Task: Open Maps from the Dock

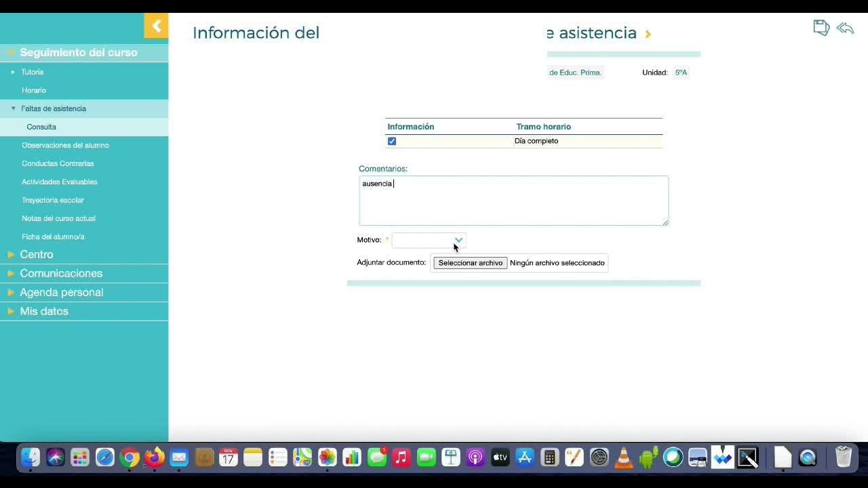Action: pos(302,457)
